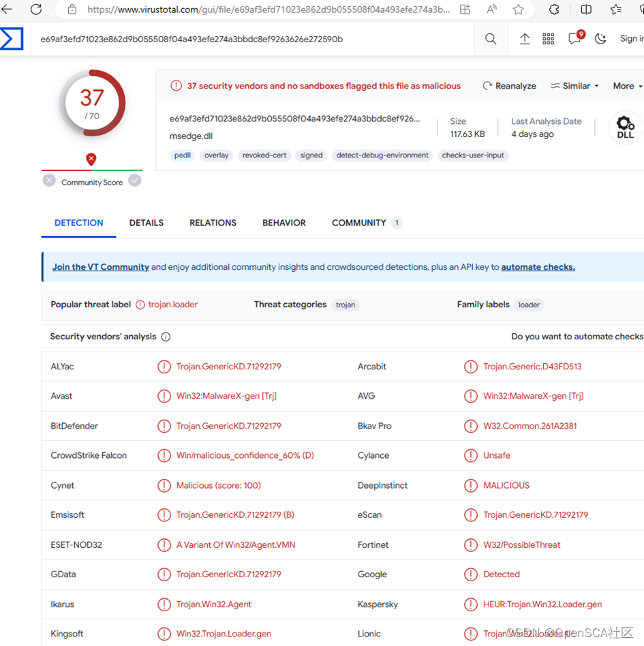Click Arcabit result Trojan.Generic.D43FD513
Screen dimensions: 644x646
532,367
